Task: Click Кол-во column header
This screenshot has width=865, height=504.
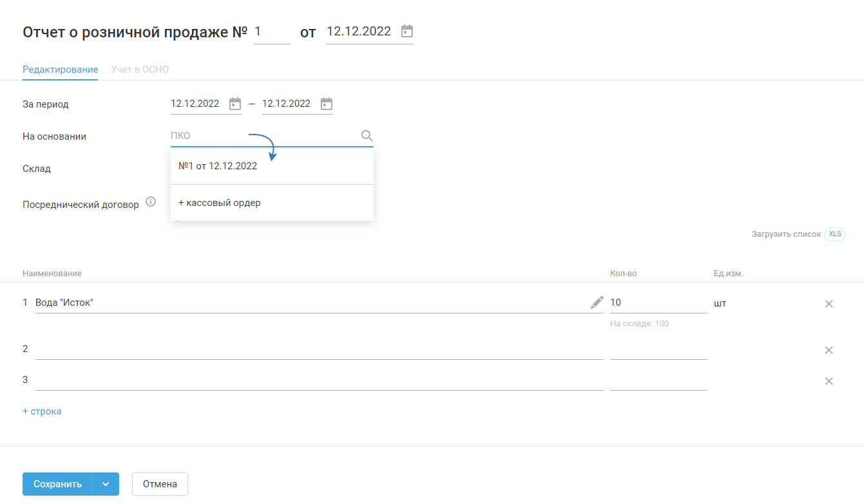Action: click(623, 274)
